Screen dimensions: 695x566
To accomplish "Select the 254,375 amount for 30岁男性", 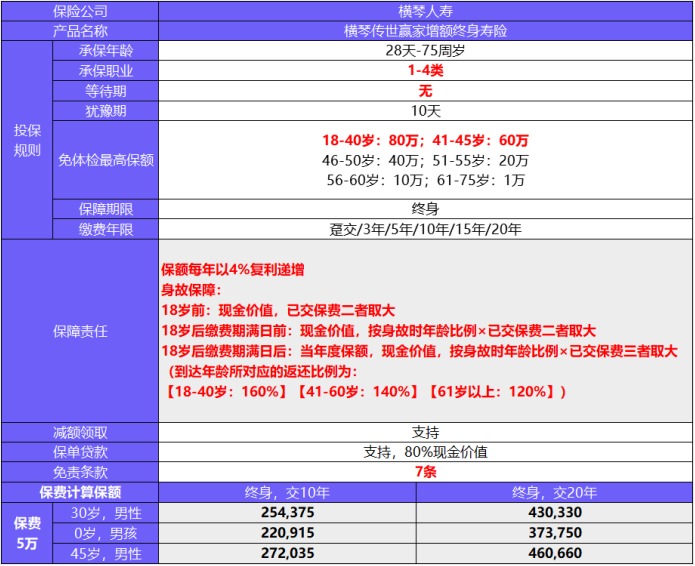I will tap(286, 512).
